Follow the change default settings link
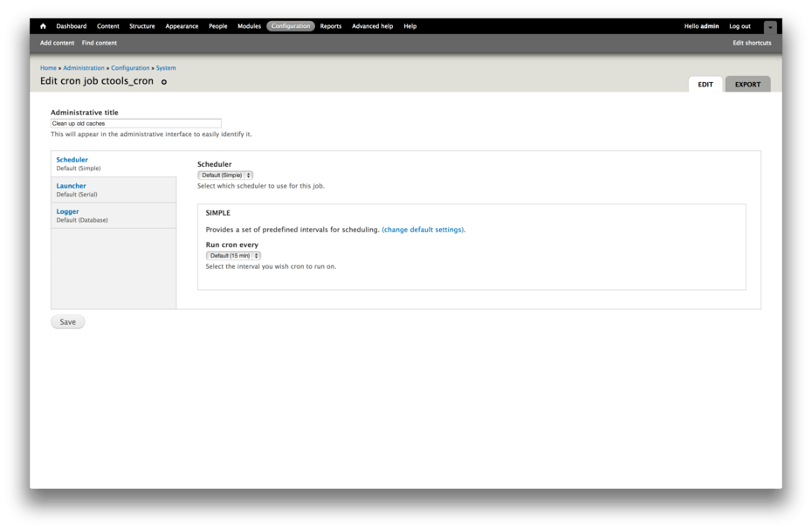 423,230
